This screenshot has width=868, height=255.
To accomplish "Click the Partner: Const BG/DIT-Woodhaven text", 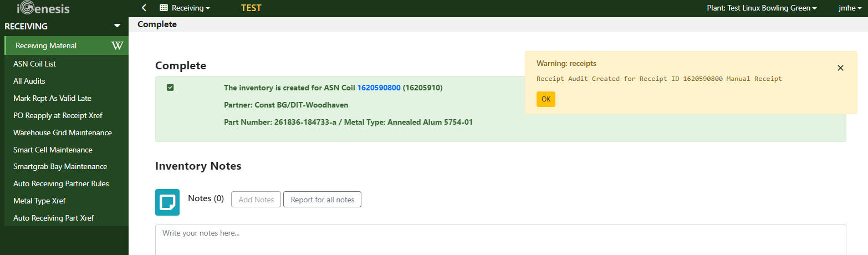I will click(286, 105).
